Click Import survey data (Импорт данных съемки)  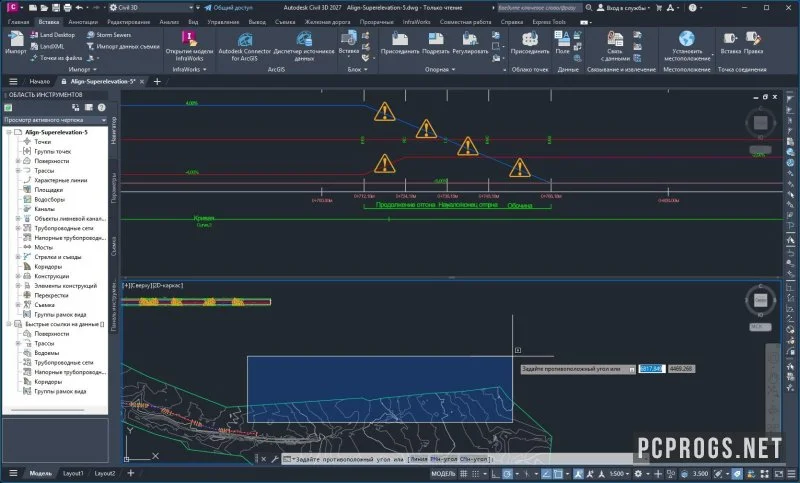[x=123, y=46]
